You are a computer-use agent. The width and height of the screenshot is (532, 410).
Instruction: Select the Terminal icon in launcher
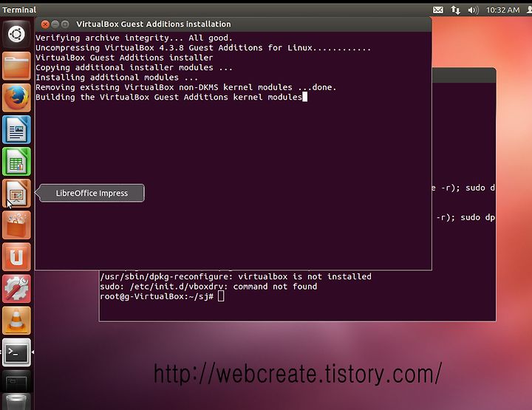pyautogui.click(x=16, y=352)
